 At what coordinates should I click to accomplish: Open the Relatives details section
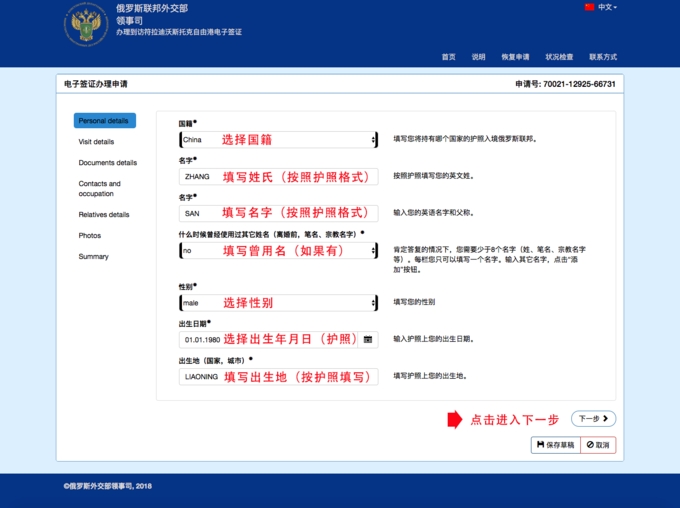[x=104, y=215]
